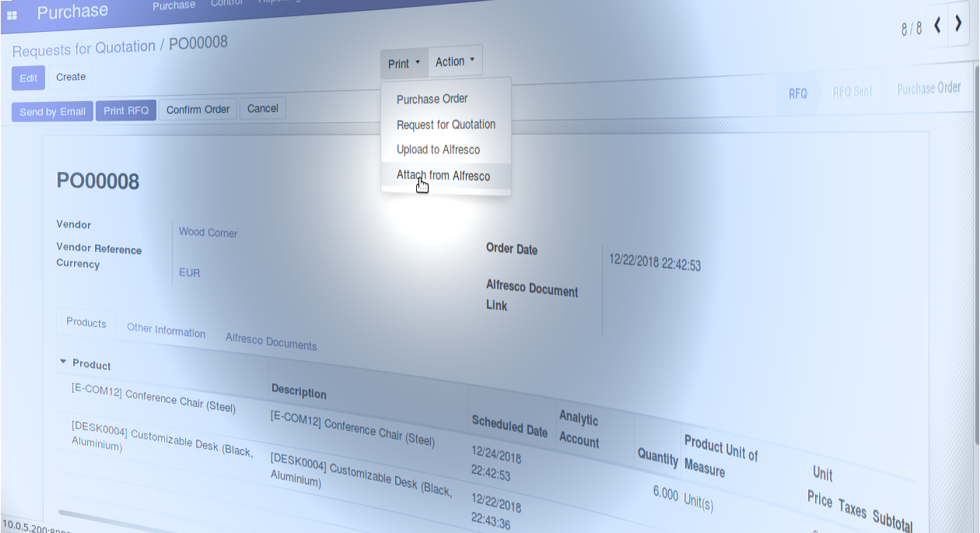980x533 pixels.
Task: Select the RFQ Sent status stage
Action: coord(852,91)
